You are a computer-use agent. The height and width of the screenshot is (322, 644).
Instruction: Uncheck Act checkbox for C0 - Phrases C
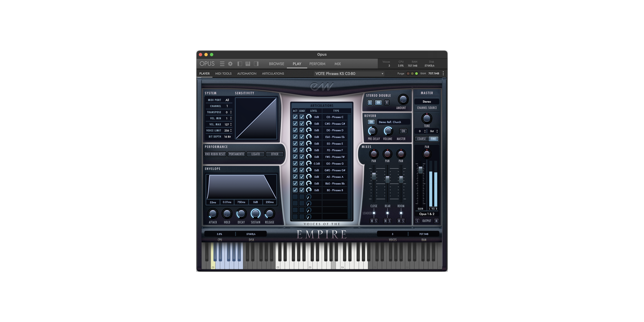tap(295, 117)
